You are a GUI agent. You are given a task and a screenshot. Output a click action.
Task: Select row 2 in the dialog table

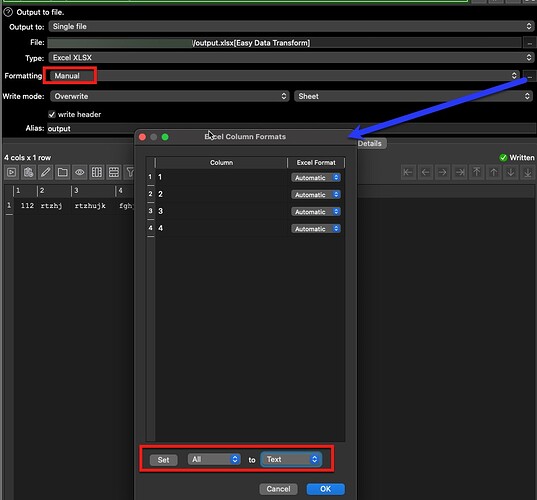point(150,194)
